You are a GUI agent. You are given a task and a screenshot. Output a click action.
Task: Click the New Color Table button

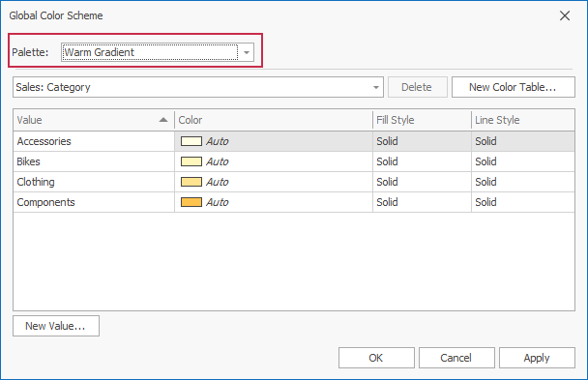click(513, 87)
